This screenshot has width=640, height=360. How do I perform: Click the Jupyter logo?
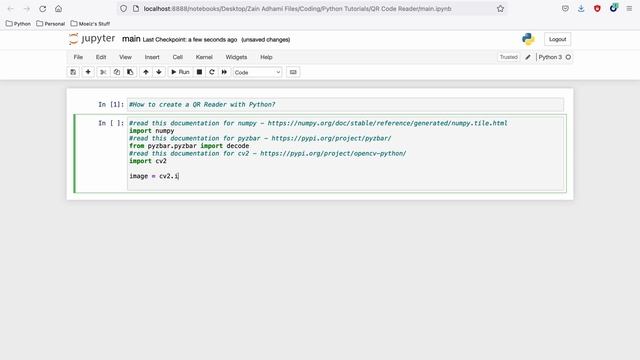click(x=92, y=39)
